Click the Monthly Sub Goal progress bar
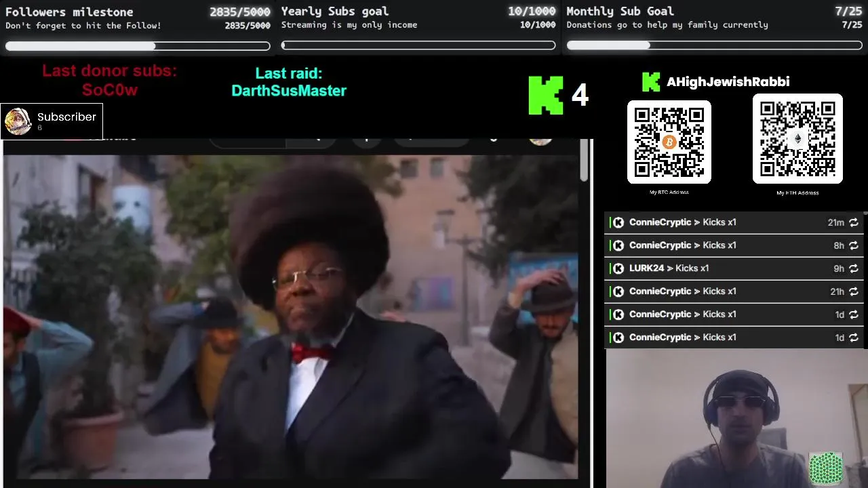The height and width of the screenshot is (488, 868). click(x=714, y=45)
